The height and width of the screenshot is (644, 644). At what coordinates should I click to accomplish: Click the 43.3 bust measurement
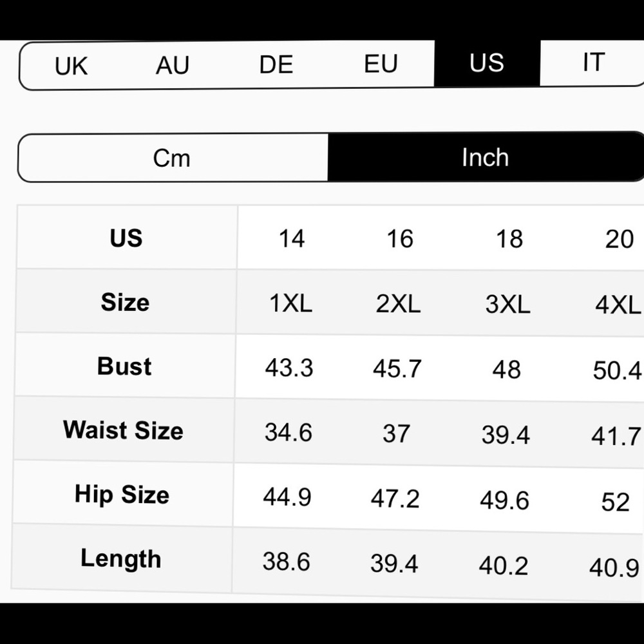click(x=289, y=368)
